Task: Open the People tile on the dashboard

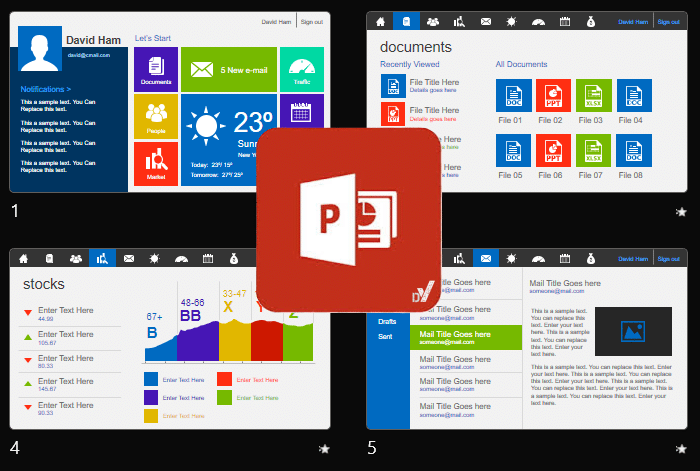Action: pyautogui.click(x=155, y=116)
